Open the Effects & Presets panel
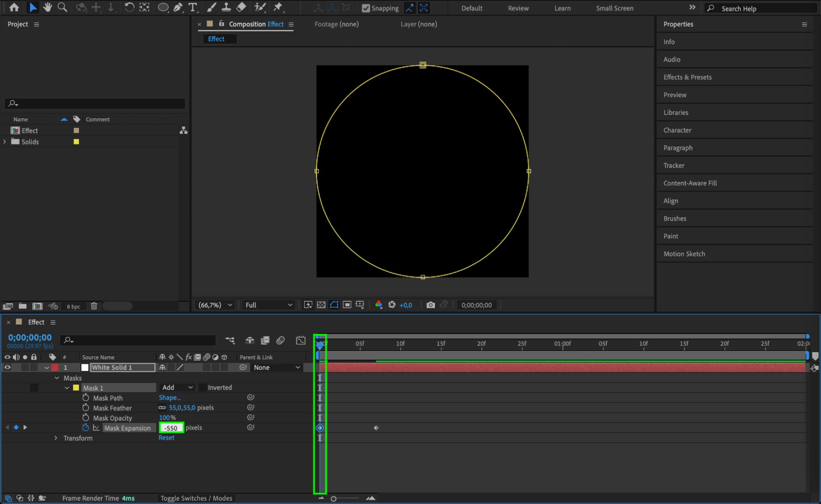Image resolution: width=821 pixels, height=504 pixels. [x=687, y=77]
